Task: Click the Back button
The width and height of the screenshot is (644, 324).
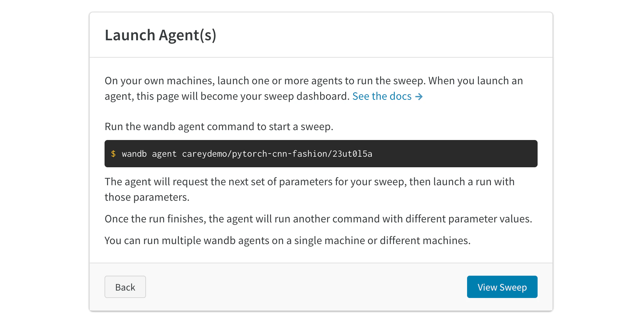Action: coord(125,287)
